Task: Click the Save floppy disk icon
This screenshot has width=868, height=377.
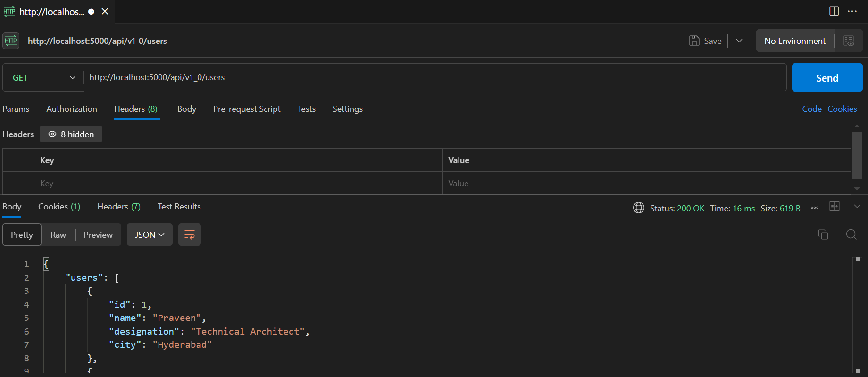Action: [694, 41]
